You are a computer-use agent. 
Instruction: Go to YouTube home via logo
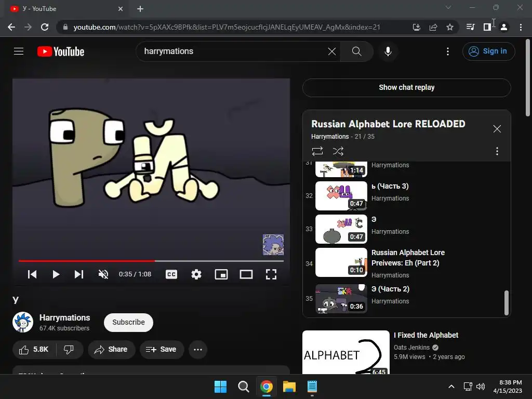(x=61, y=51)
